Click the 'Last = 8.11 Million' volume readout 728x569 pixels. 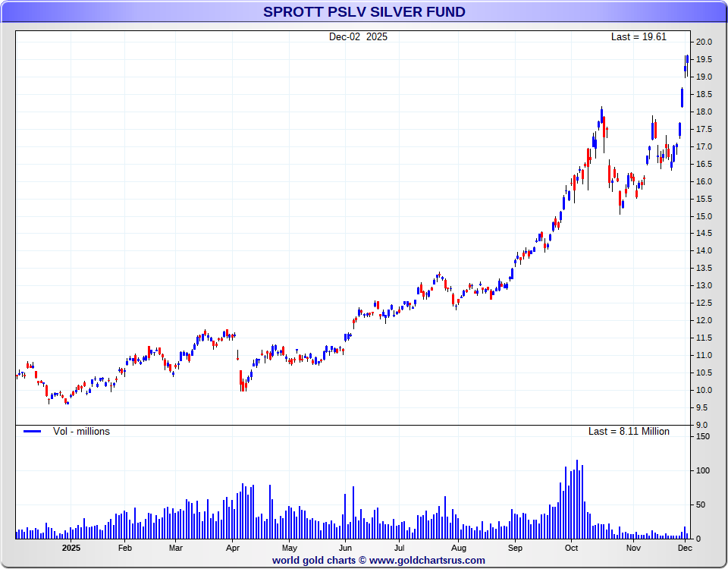pyautogui.click(x=629, y=432)
